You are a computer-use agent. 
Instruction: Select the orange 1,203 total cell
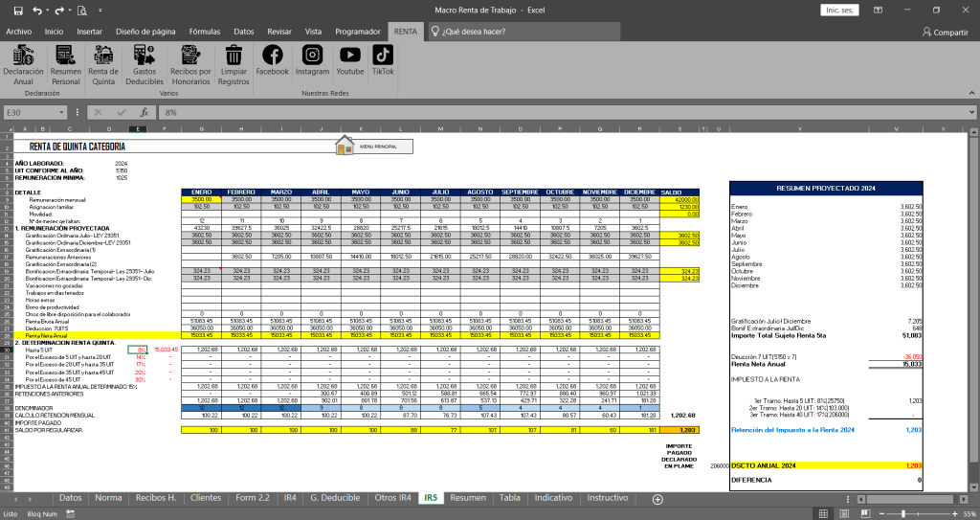pos(679,430)
